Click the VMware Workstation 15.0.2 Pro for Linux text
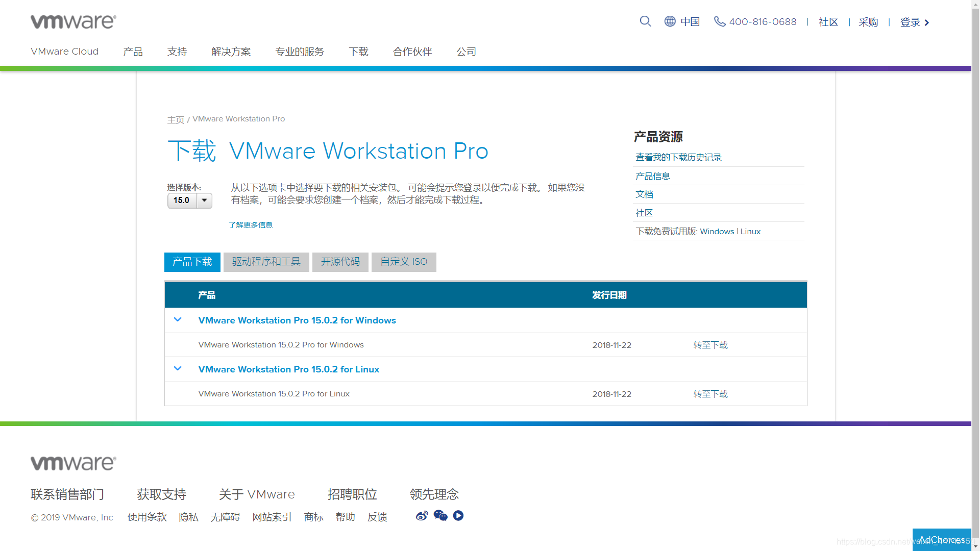The image size is (980, 551). click(x=274, y=394)
